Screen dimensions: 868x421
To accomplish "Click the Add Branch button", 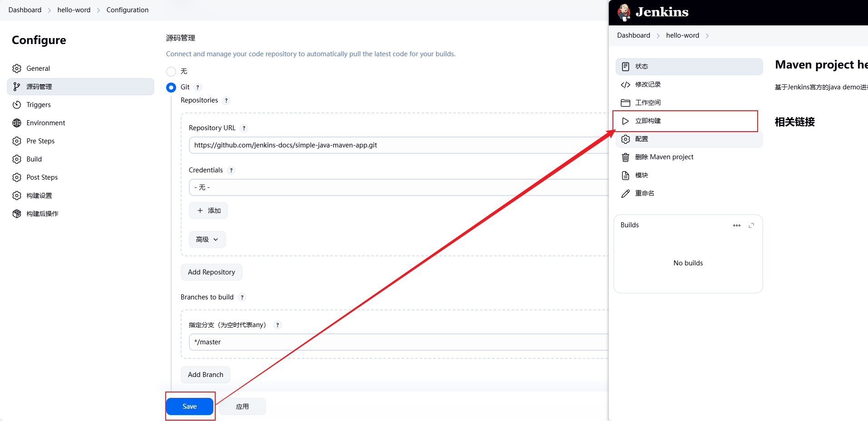I will 206,375.
